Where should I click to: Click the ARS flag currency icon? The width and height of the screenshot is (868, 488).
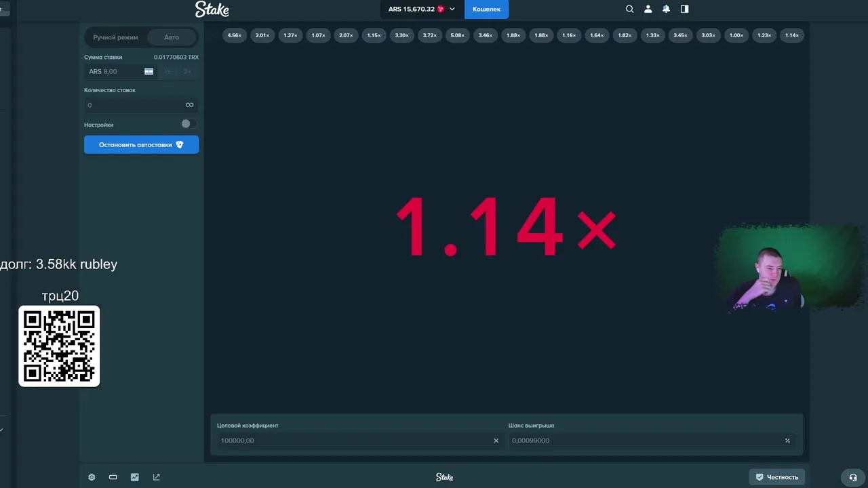tap(149, 71)
